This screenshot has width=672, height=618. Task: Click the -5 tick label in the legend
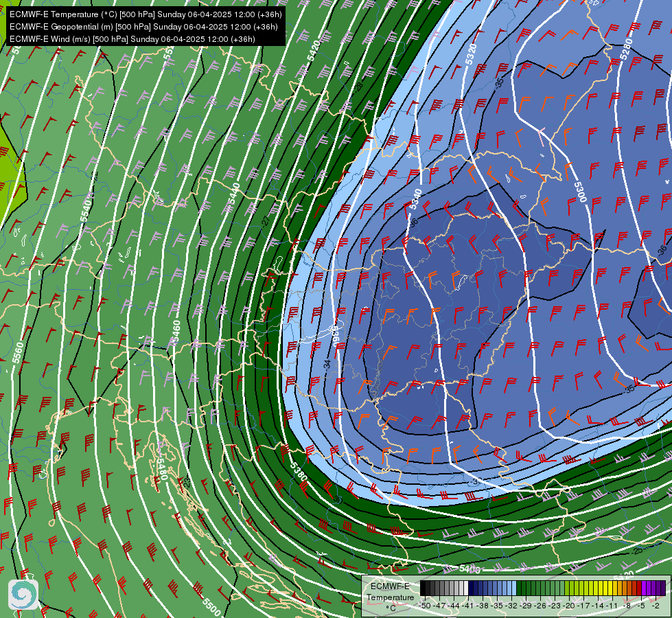(642, 606)
